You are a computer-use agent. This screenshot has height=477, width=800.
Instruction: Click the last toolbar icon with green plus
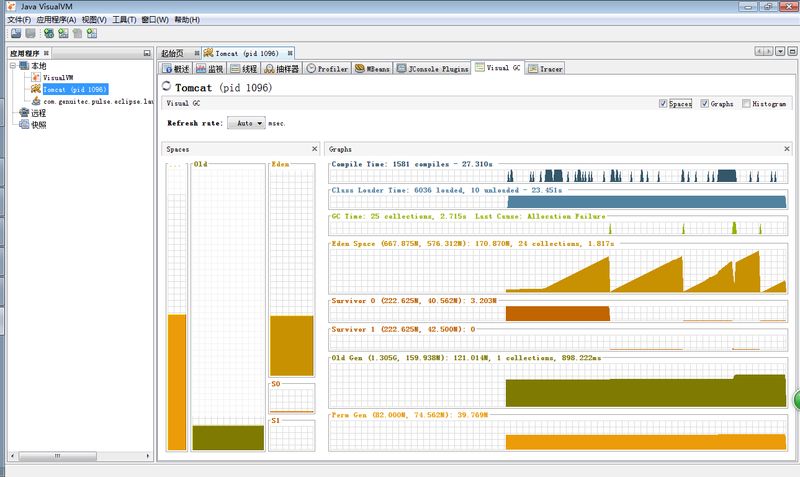92,33
